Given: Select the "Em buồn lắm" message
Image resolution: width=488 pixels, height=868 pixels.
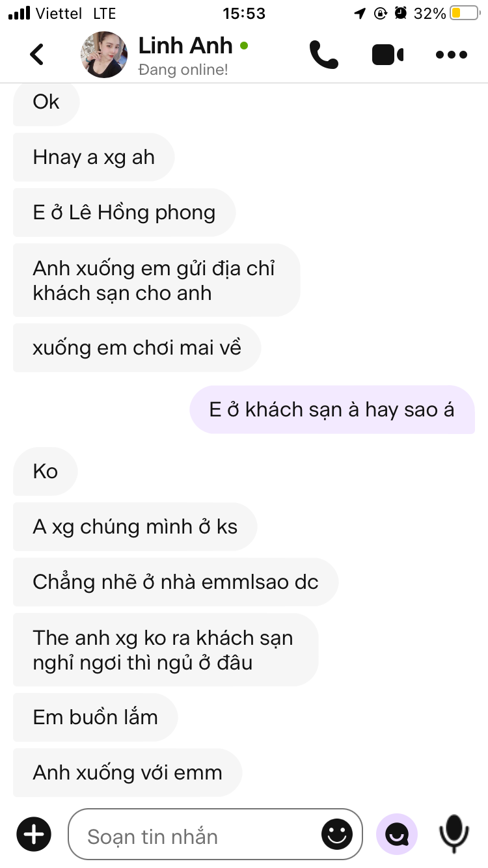Looking at the screenshot, I should coord(95,717).
